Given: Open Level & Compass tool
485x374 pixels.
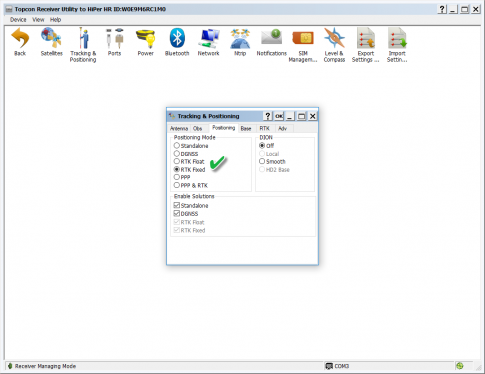Looking at the screenshot, I should tap(334, 38).
